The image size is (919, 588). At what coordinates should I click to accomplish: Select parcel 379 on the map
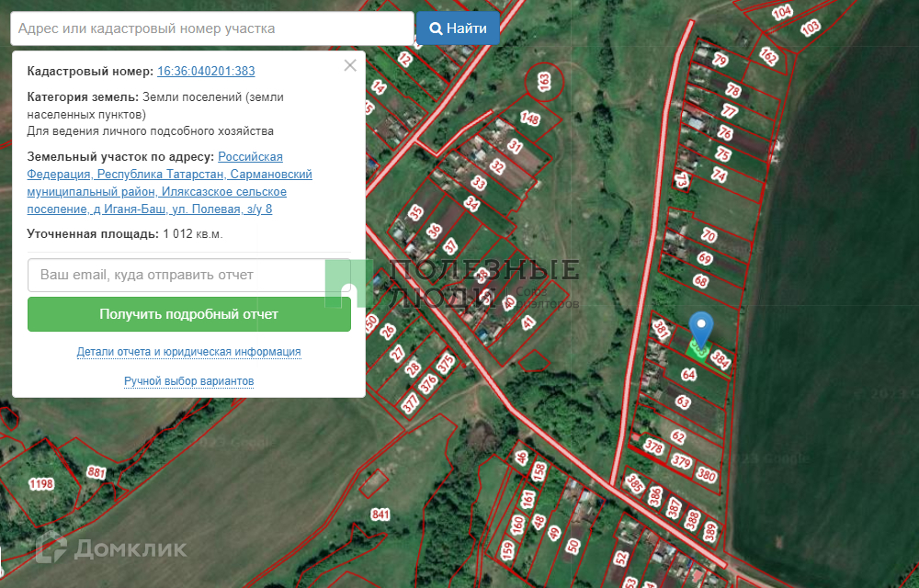pos(681,461)
